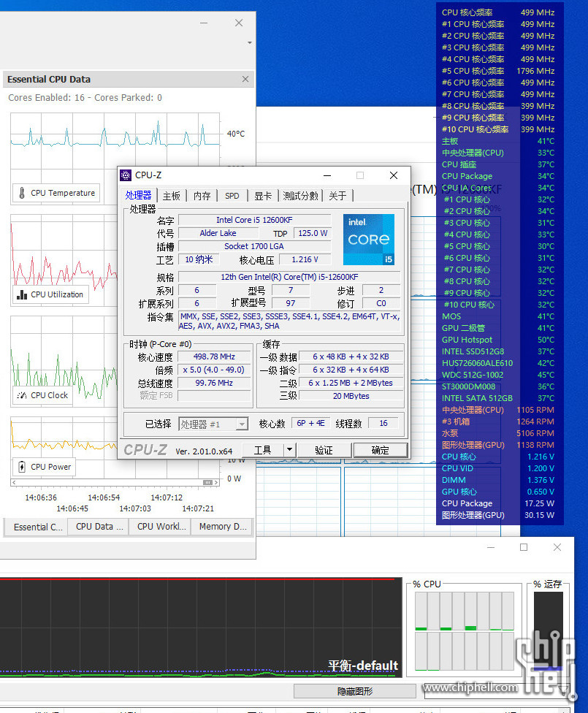Click the 20 MBytes L3 cache value

(x=351, y=396)
